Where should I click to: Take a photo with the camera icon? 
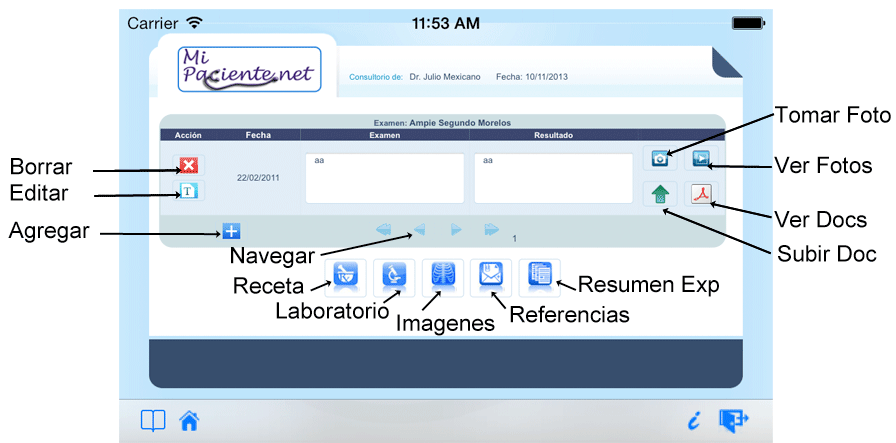tap(661, 159)
